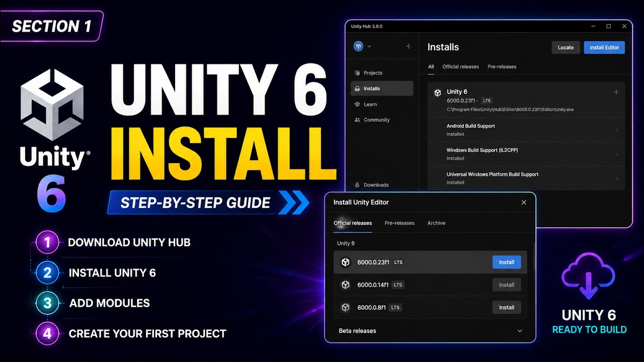Switch to Pre-releases tab in Installs page

pyautogui.click(x=502, y=66)
